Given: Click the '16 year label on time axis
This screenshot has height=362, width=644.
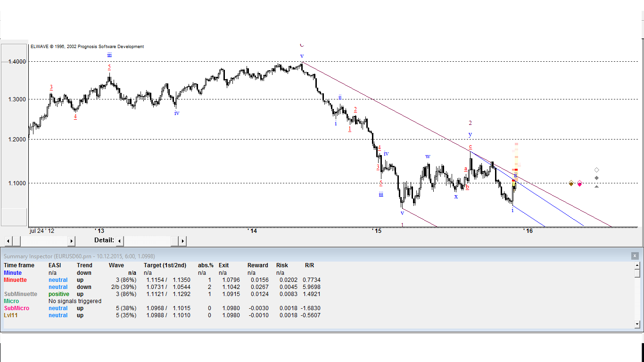Looking at the screenshot, I should pyautogui.click(x=528, y=231).
